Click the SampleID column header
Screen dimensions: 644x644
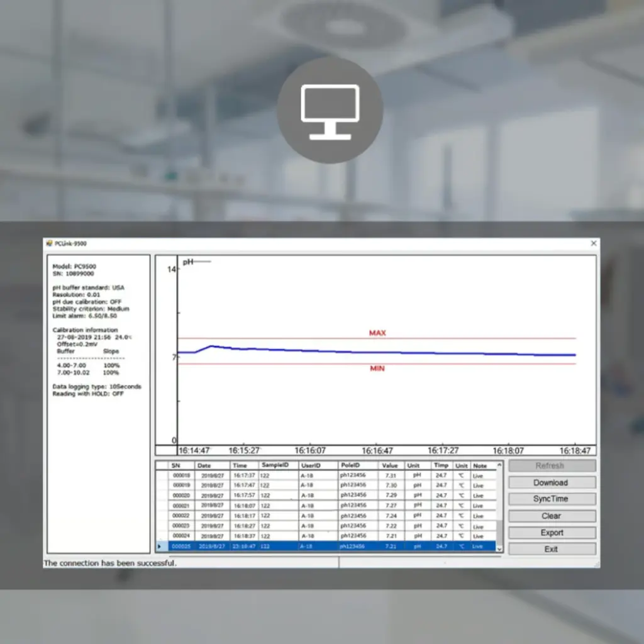click(x=275, y=465)
